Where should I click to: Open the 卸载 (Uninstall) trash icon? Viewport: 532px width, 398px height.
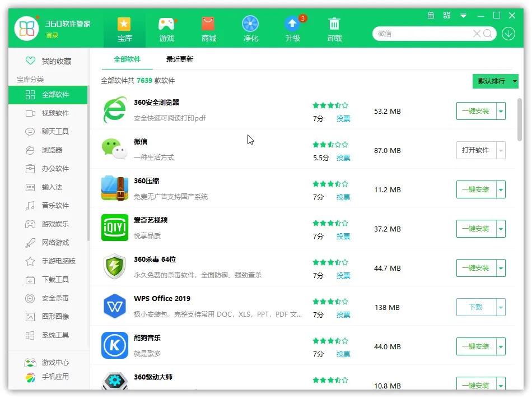coord(334,28)
